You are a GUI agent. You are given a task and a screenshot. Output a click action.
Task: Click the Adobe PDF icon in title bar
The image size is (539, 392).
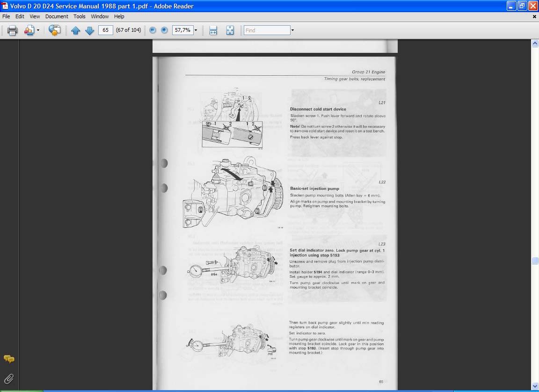[x=5, y=6]
